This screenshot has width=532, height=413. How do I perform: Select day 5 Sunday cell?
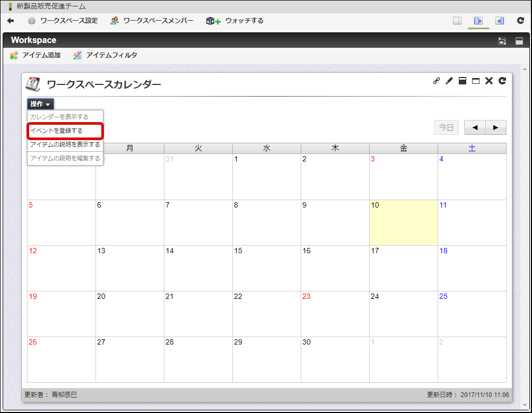[62, 222]
